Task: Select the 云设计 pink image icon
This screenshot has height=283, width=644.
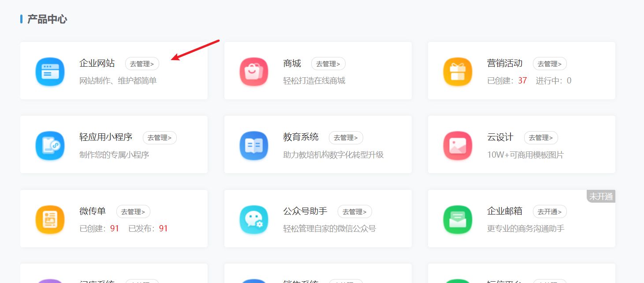Action: tap(458, 145)
